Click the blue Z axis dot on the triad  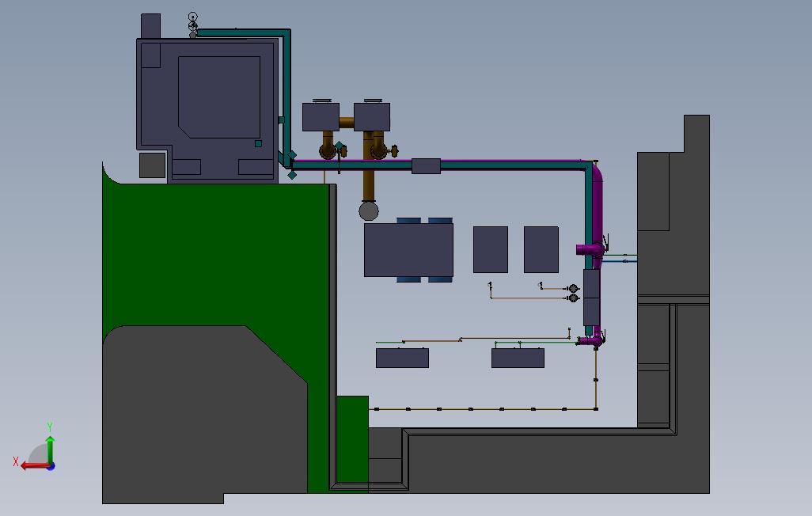point(51,467)
